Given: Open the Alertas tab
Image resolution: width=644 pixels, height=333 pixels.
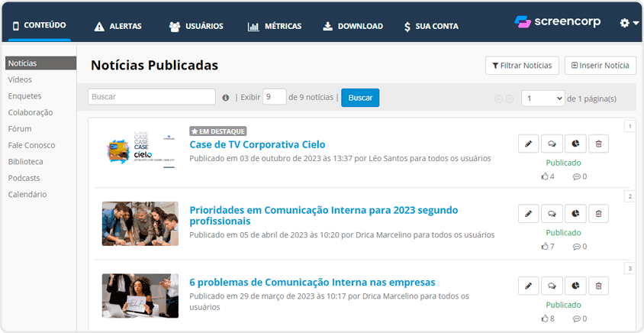Looking at the screenshot, I should [x=118, y=26].
